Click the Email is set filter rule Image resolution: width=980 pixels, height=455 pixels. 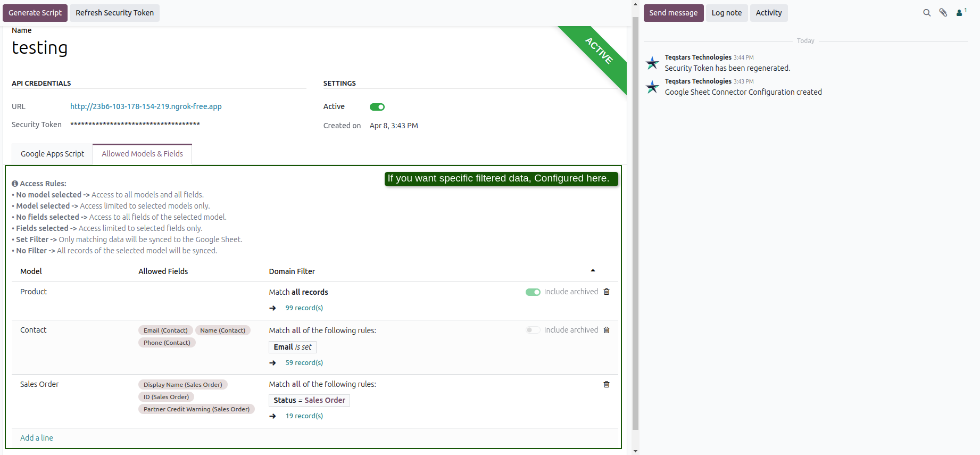pyautogui.click(x=293, y=347)
